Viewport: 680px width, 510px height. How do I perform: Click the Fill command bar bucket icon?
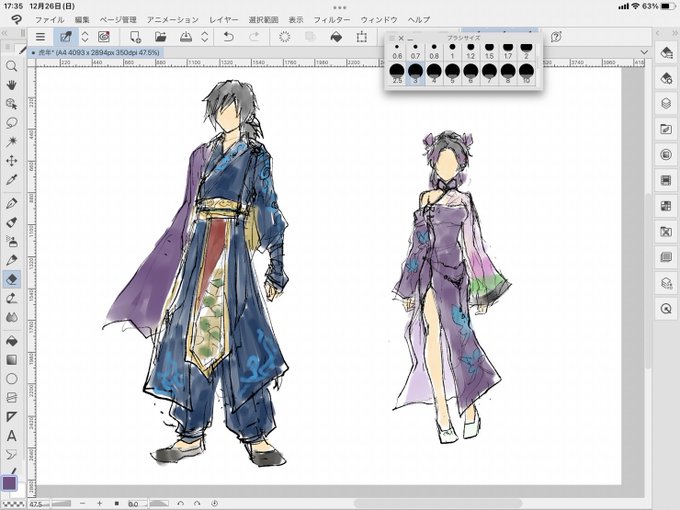(x=336, y=37)
